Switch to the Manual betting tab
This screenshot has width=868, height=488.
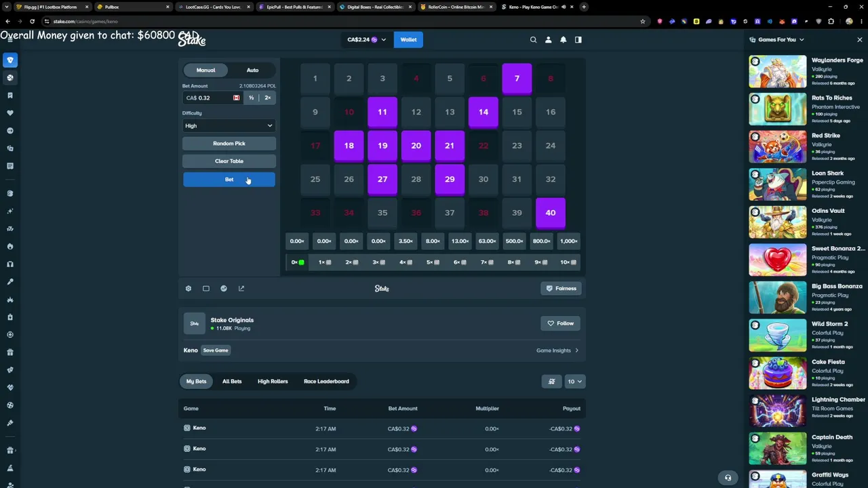coord(205,70)
